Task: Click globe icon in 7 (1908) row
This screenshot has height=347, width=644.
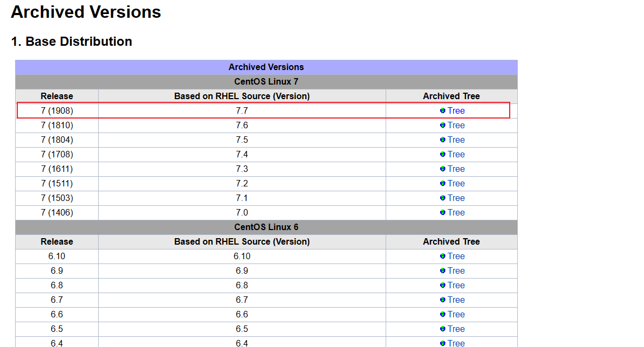Action: (x=442, y=111)
